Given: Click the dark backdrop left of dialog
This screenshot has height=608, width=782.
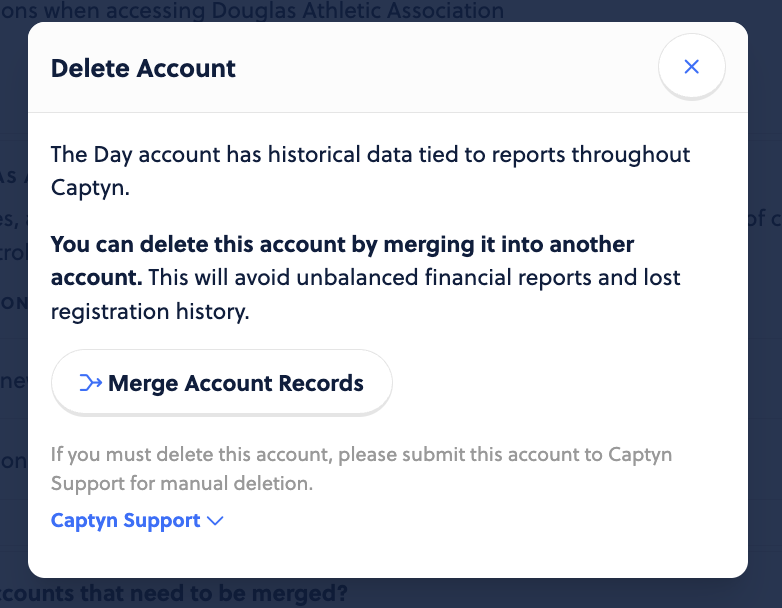Looking at the screenshot, I should [x=13, y=299].
